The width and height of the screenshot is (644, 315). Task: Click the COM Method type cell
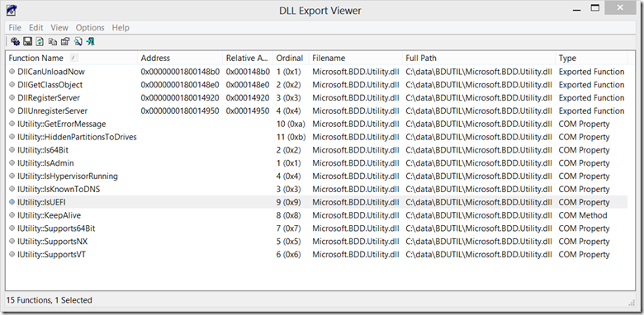click(583, 215)
